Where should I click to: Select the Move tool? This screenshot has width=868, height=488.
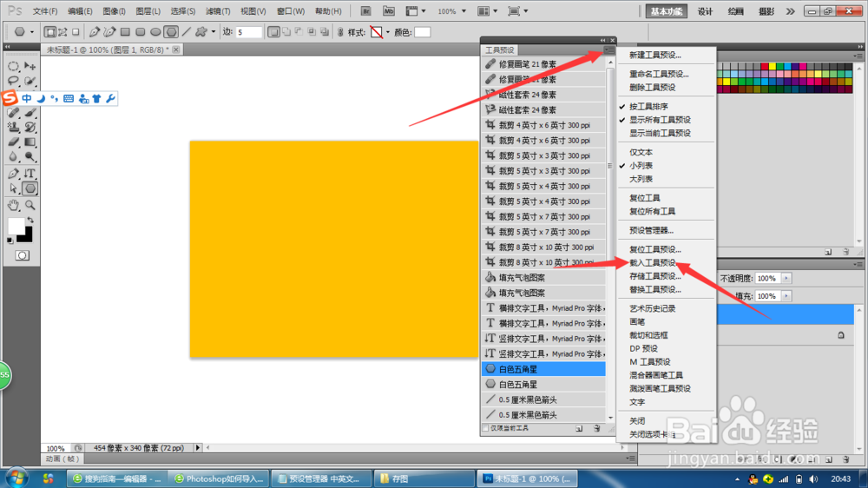(30, 67)
